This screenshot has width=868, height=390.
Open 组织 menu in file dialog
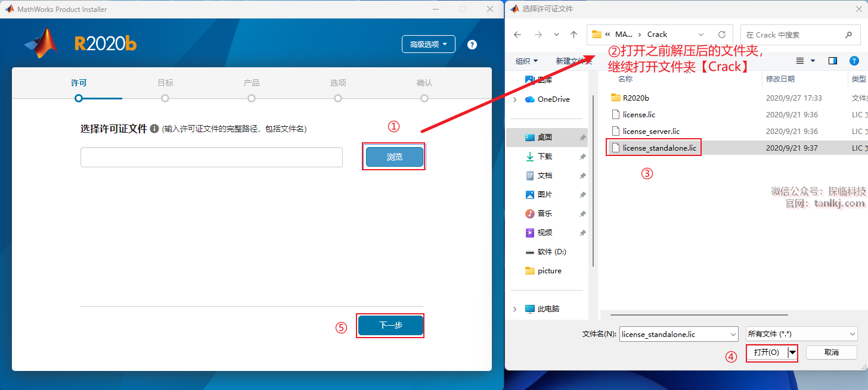click(x=526, y=61)
